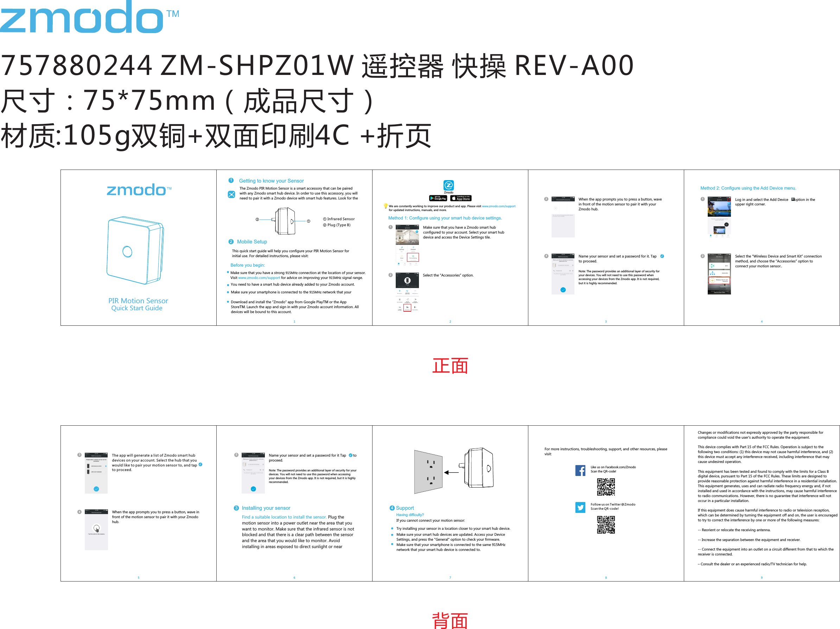Select the Twitter icon on page 8
Viewport: 840px width, 629px height.
coord(580,508)
